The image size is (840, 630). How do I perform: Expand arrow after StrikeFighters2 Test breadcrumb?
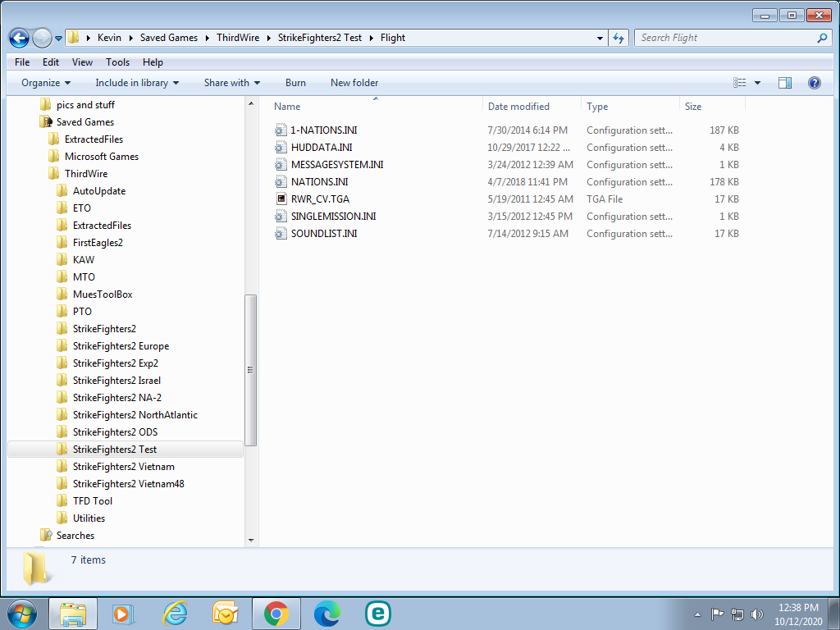click(372, 38)
